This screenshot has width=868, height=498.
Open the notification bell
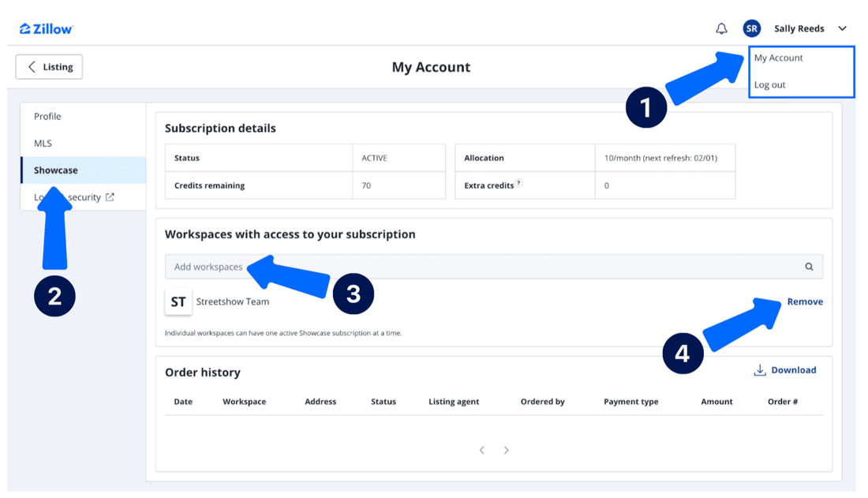[720, 28]
